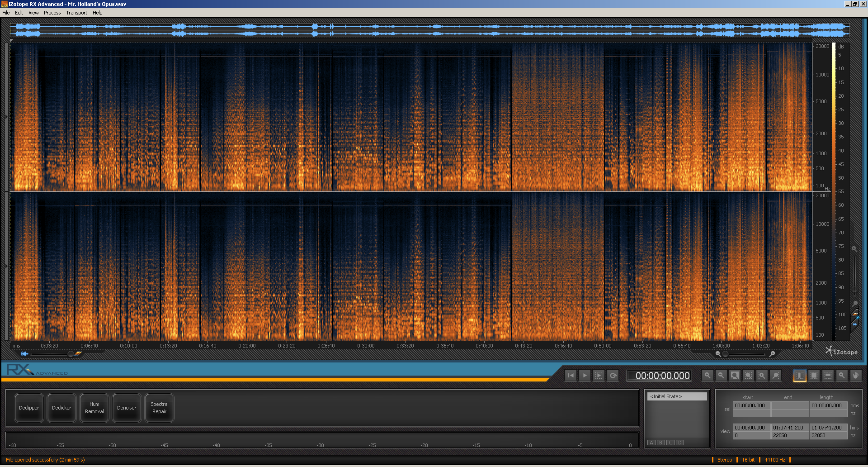Open the Denoiser module

[127, 408]
